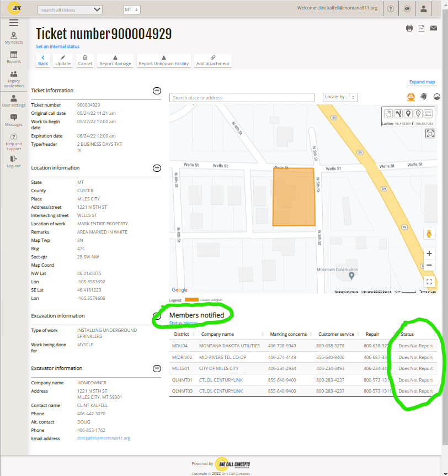Open the Locate by dropdown
The image size is (448, 476).
(x=340, y=97)
